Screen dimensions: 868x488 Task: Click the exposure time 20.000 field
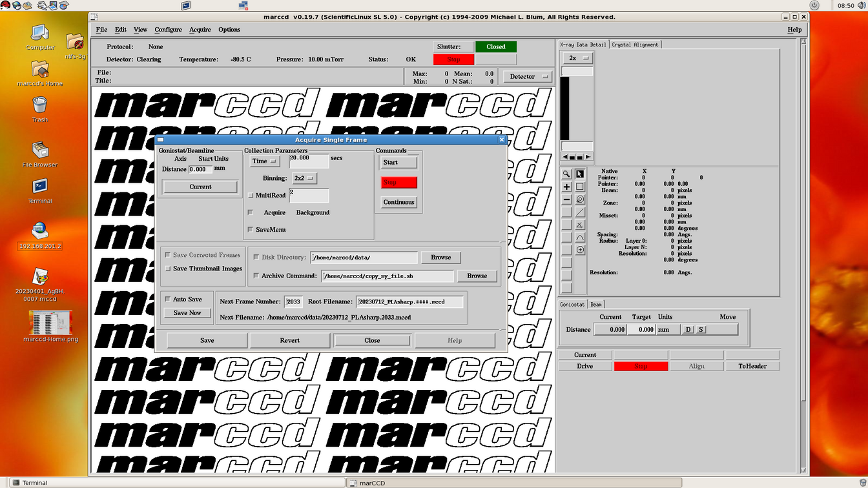click(x=309, y=161)
